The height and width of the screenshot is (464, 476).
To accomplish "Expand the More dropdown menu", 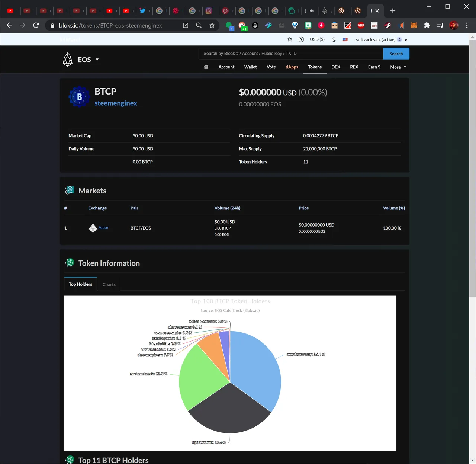I will [398, 67].
